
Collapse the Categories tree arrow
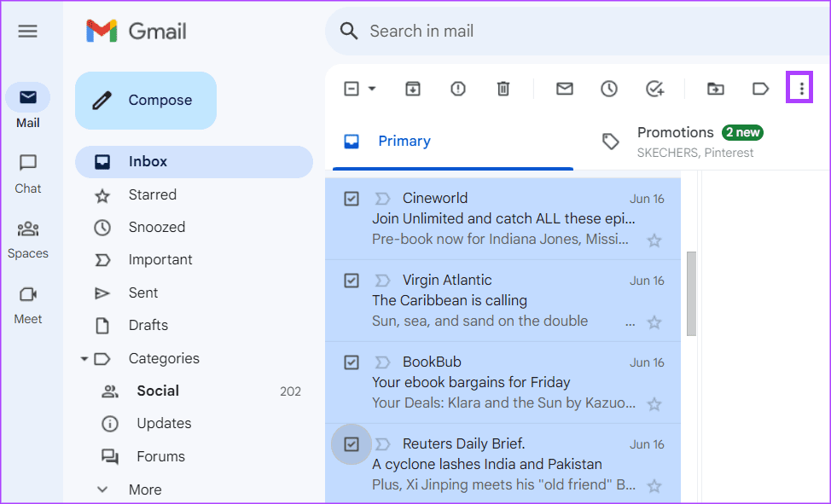click(x=84, y=359)
